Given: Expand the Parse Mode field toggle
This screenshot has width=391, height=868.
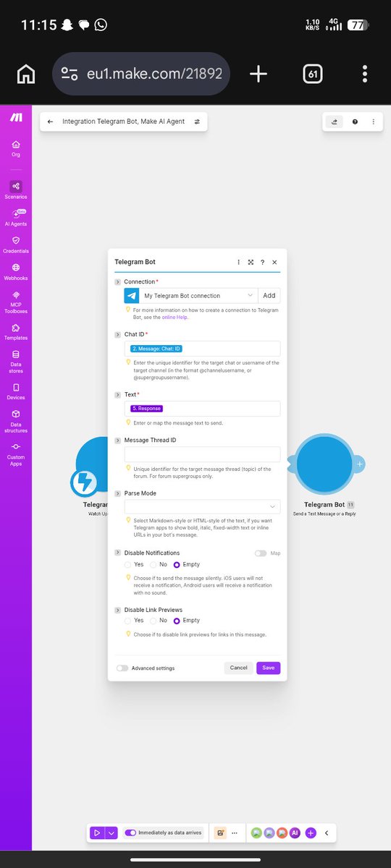Looking at the screenshot, I should [x=117, y=493].
